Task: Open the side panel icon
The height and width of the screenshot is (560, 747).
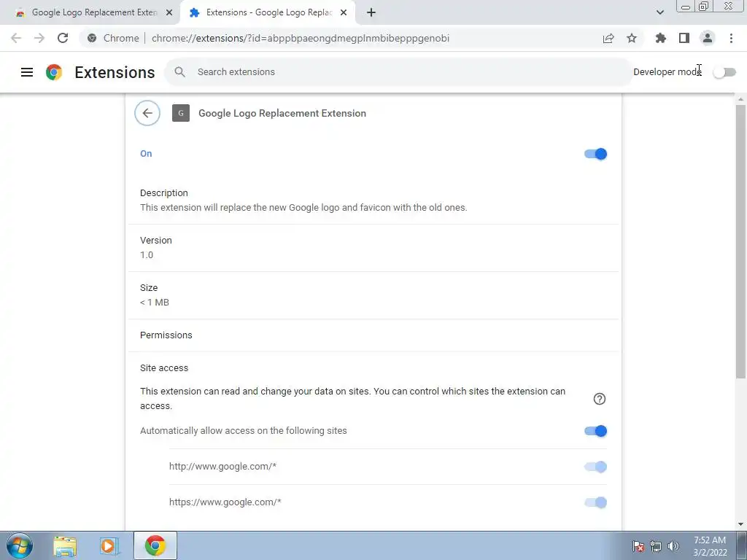Action: tap(684, 38)
